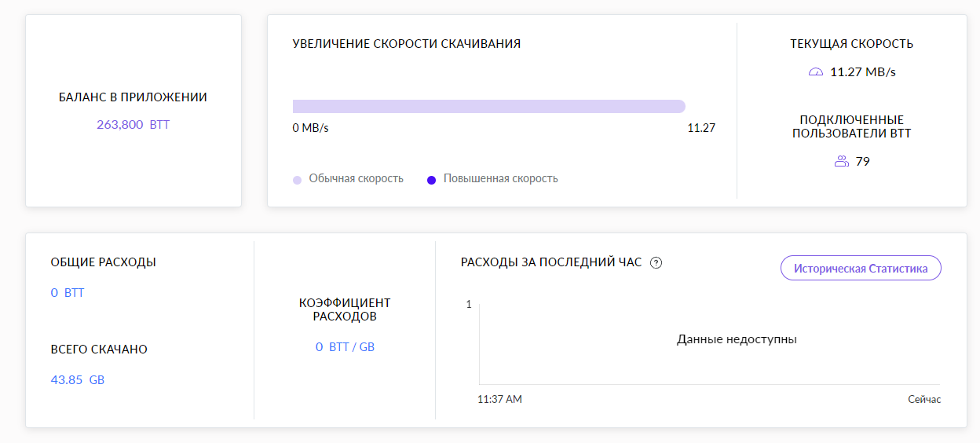Click the question mark help icon
The image size is (980, 443).
[656, 263]
